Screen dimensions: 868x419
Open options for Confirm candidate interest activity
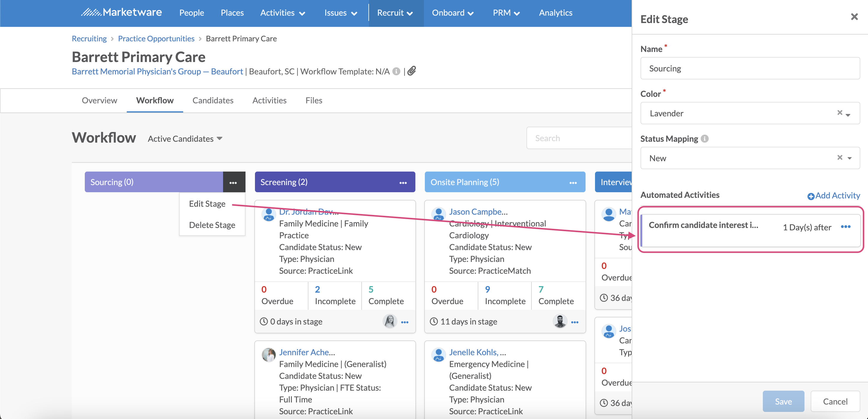point(846,227)
